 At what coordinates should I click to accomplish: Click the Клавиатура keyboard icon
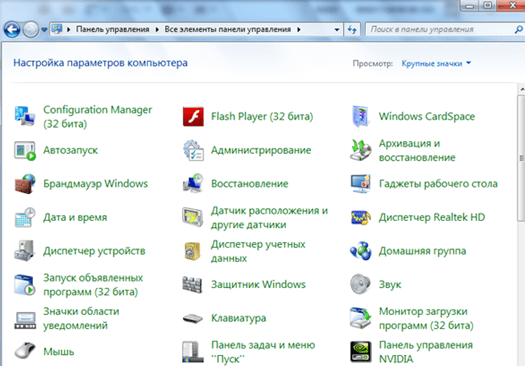pos(193,318)
